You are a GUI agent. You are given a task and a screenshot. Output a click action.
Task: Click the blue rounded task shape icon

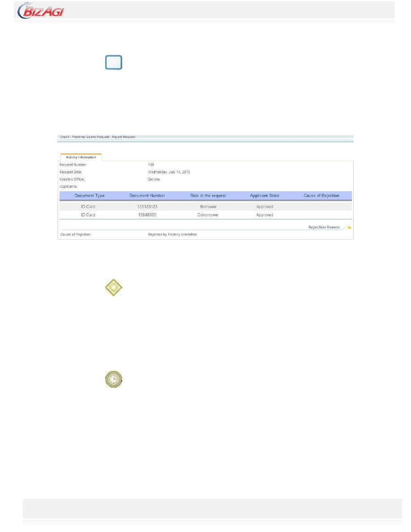114,63
